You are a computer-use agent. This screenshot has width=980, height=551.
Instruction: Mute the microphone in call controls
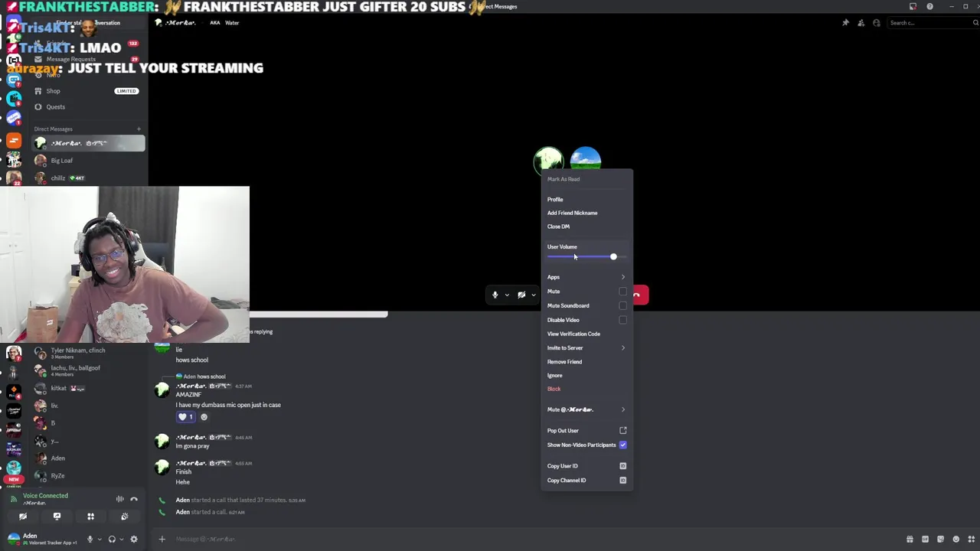(495, 295)
